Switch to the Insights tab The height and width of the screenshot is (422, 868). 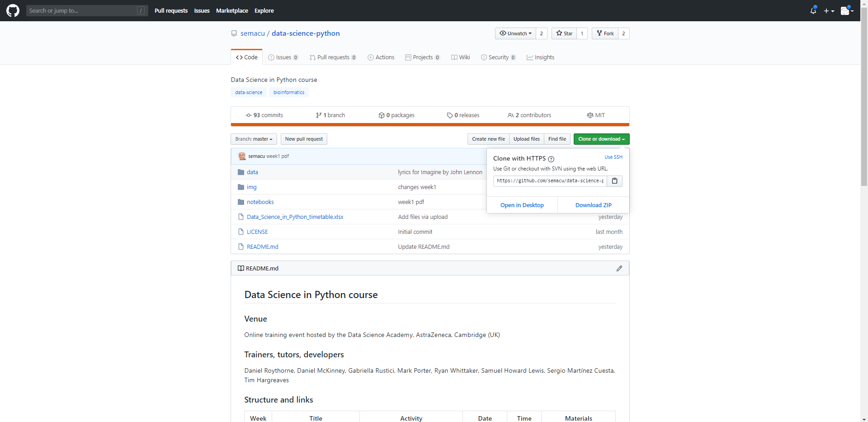tap(541, 57)
